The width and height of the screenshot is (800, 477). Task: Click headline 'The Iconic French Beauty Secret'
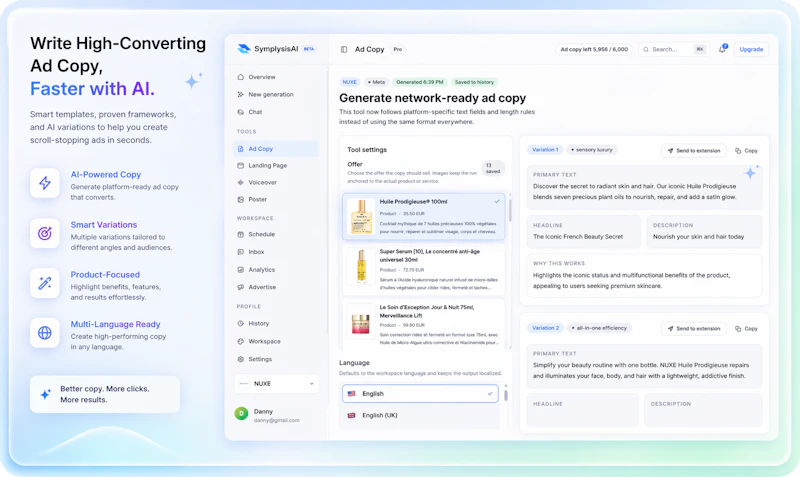point(578,237)
